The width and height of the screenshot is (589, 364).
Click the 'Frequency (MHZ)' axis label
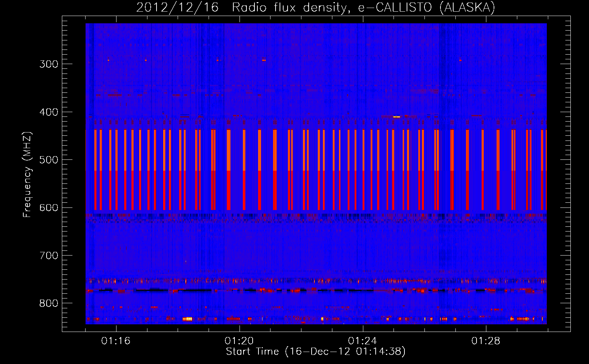click(x=27, y=174)
